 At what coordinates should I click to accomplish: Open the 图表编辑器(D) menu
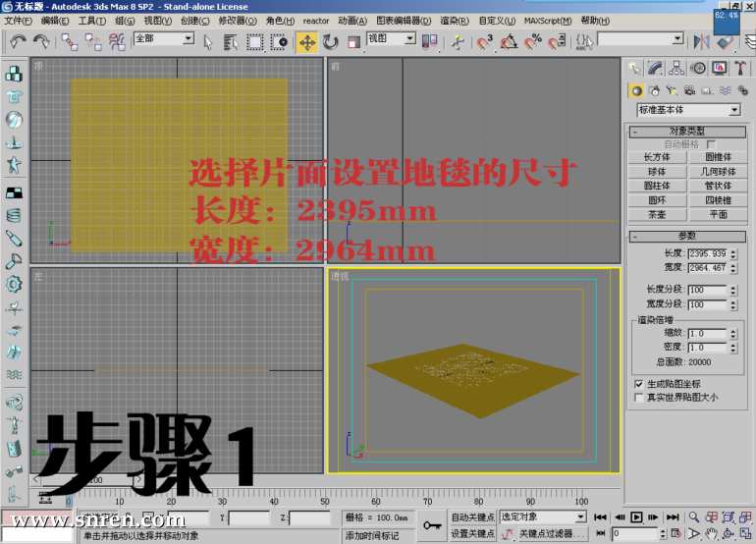coord(404,21)
